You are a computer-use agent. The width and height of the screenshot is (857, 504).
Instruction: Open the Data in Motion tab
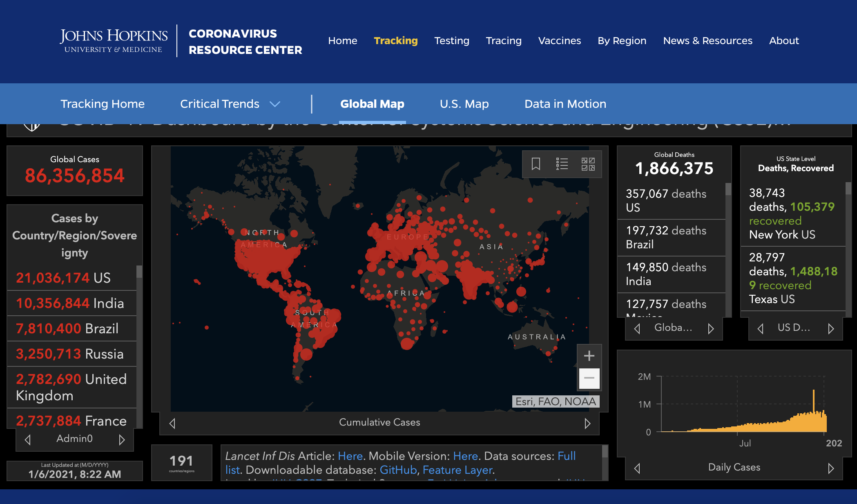(x=565, y=104)
